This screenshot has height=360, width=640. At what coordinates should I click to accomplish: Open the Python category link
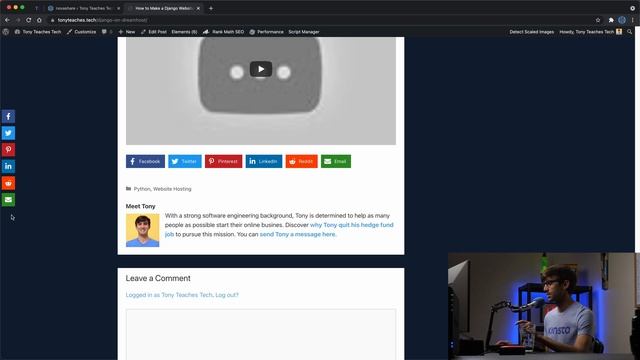(142, 189)
